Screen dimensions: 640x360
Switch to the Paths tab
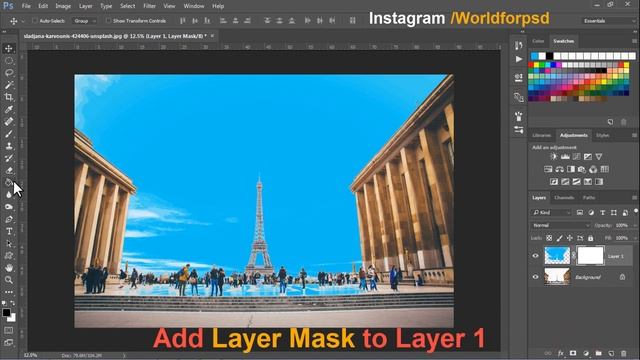pos(589,198)
